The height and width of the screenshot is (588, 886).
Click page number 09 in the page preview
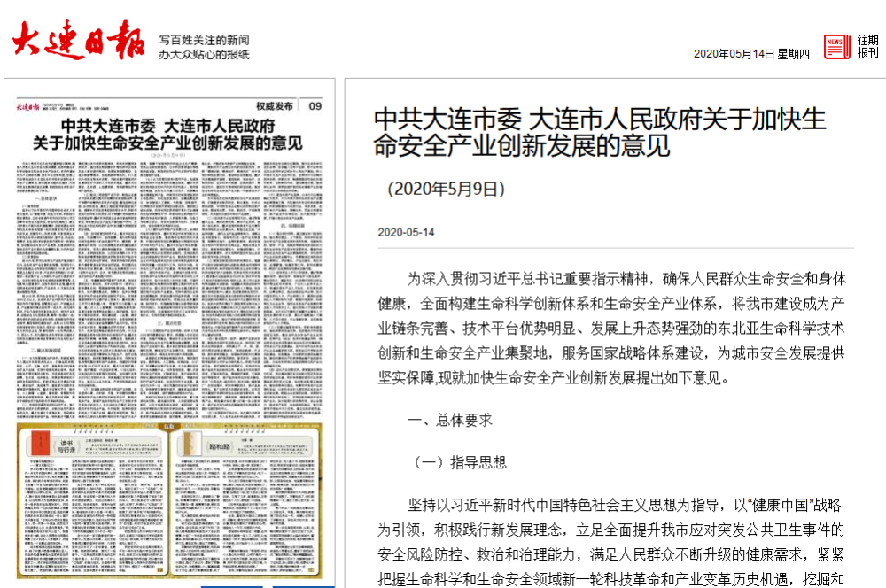point(315,106)
